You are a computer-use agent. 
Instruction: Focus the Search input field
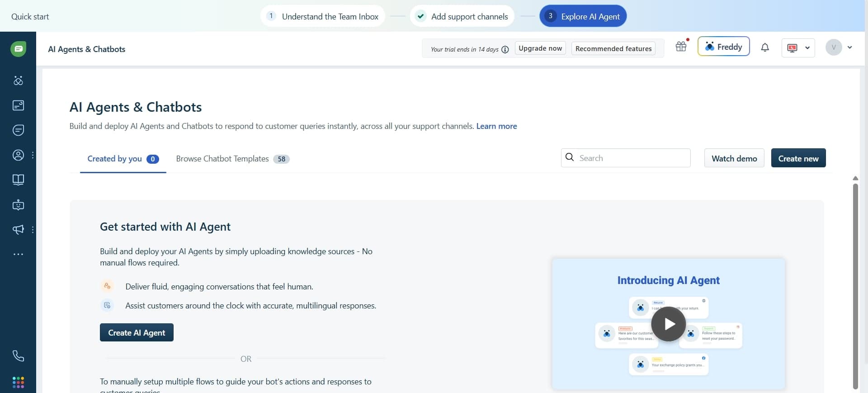626,158
